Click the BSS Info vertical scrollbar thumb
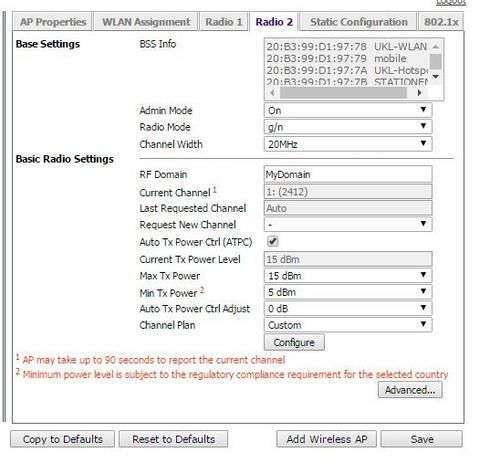Screen dimensions: 490x463 (436, 62)
